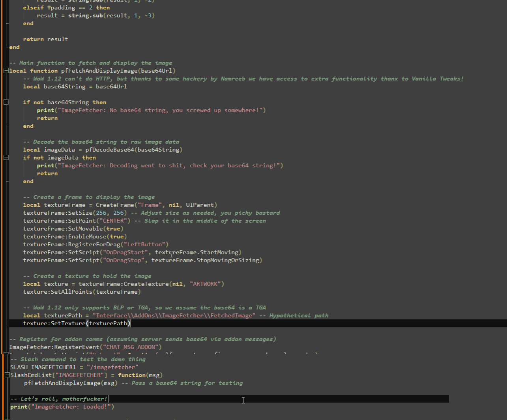
Task: Collapse the pfFetchAndDisplayImage function fold marker
Action: (x=6, y=71)
